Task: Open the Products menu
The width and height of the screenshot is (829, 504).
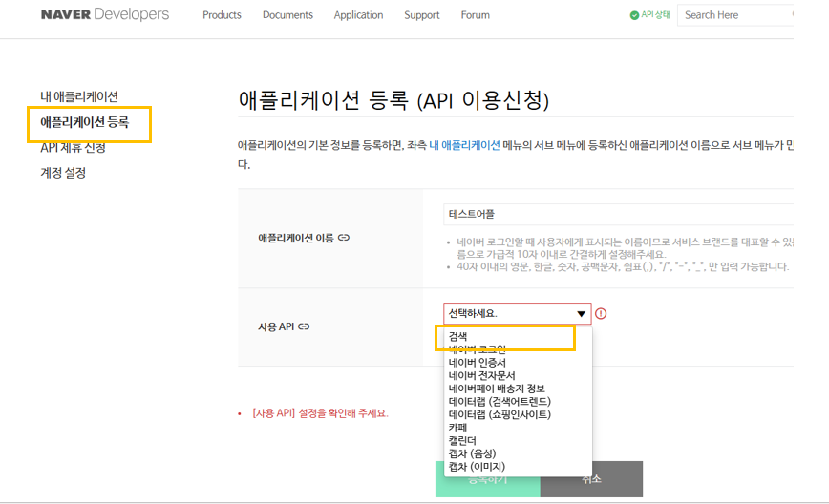Action: [222, 15]
